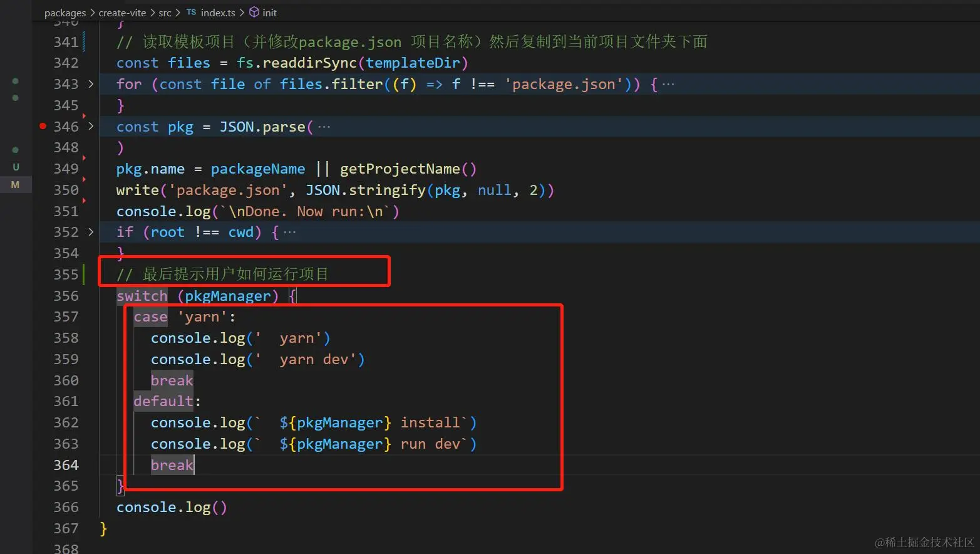Viewport: 980px width, 554px height.
Task: Place cursor on 'switch' keyword line 356
Action: (142, 296)
